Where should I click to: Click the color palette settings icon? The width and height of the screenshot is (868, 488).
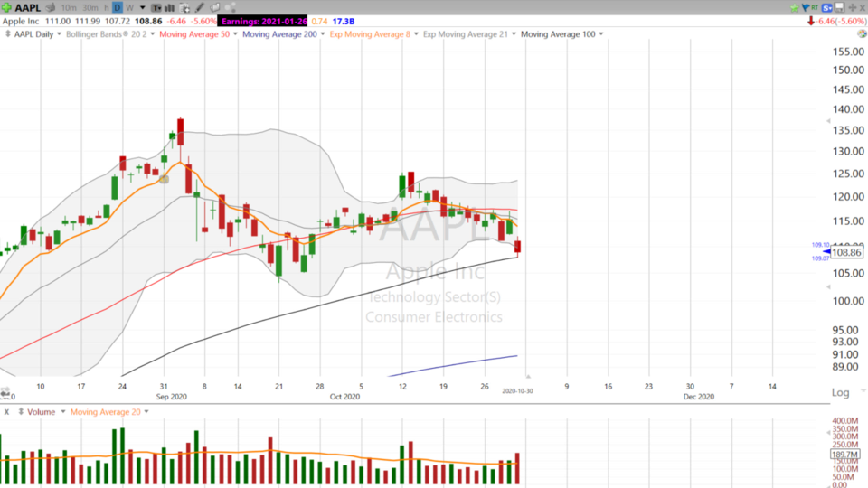pyautogui.click(x=862, y=33)
